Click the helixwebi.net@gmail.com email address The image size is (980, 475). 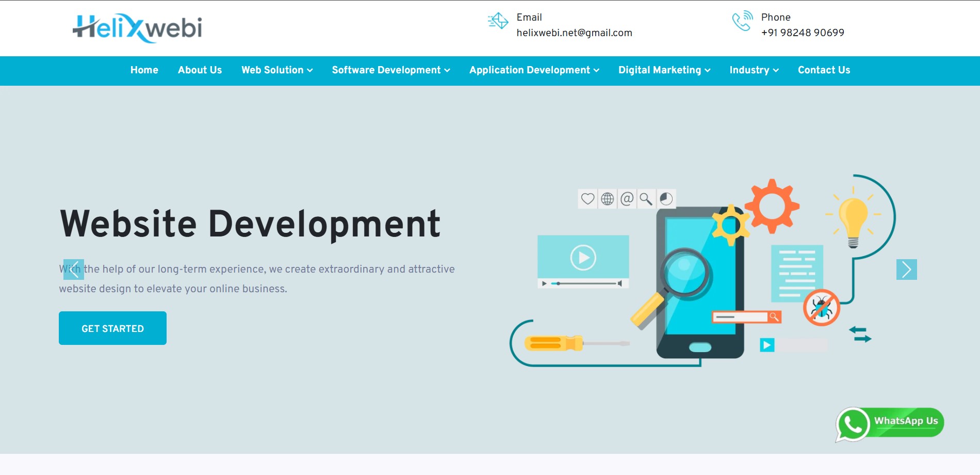574,33
